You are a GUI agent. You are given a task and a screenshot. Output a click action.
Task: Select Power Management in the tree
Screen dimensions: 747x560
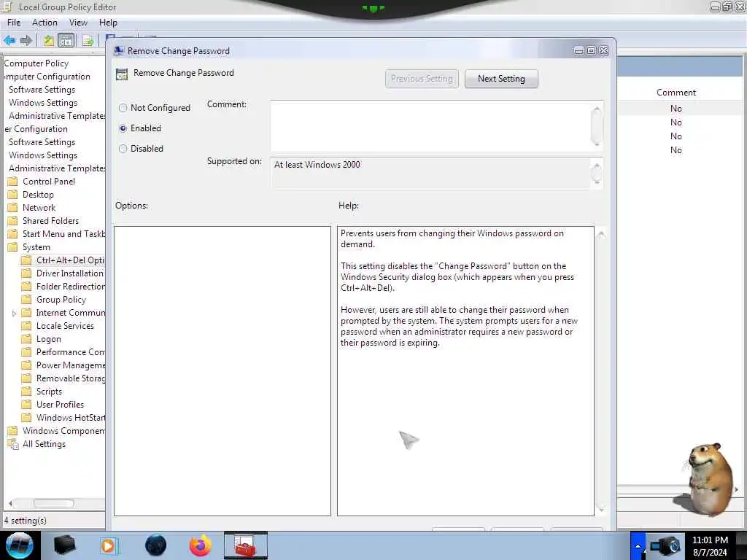71,365
